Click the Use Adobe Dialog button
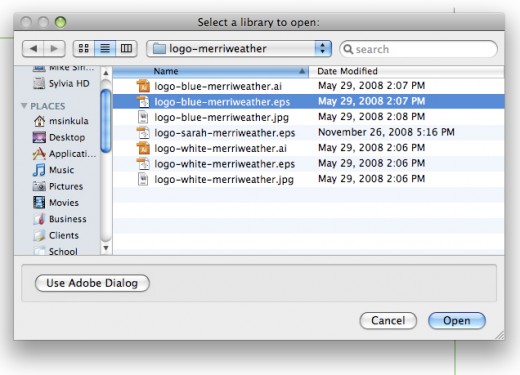Screen dimensions: 520x375 pos(92,283)
